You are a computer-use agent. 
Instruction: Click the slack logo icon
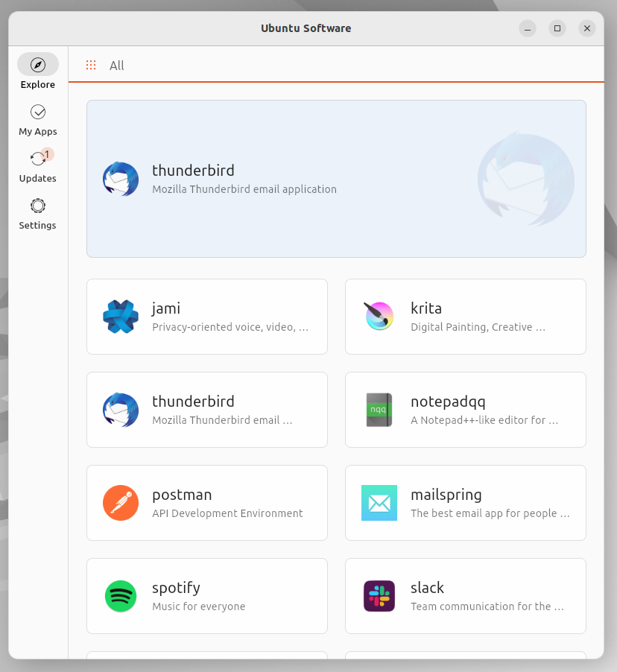[x=379, y=596]
